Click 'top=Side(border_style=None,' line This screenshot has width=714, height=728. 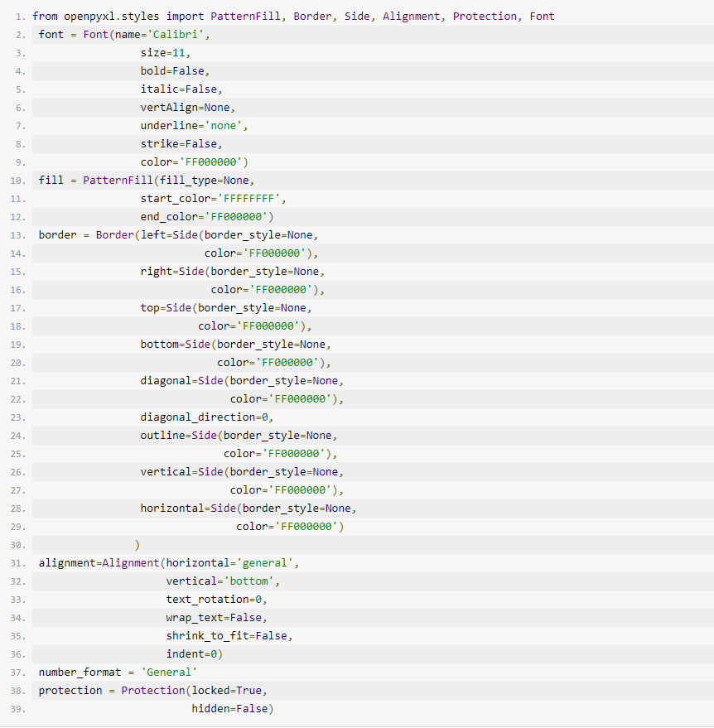coord(226,308)
